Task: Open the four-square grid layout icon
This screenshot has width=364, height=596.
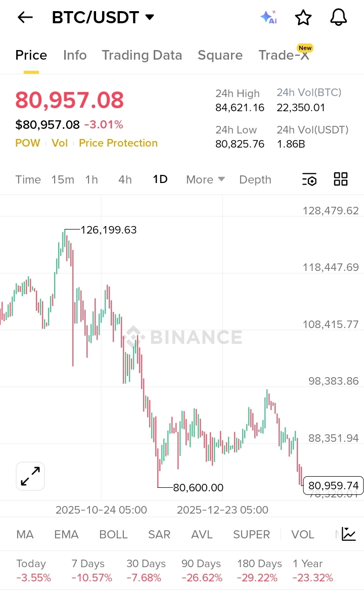Action: [x=341, y=179]
